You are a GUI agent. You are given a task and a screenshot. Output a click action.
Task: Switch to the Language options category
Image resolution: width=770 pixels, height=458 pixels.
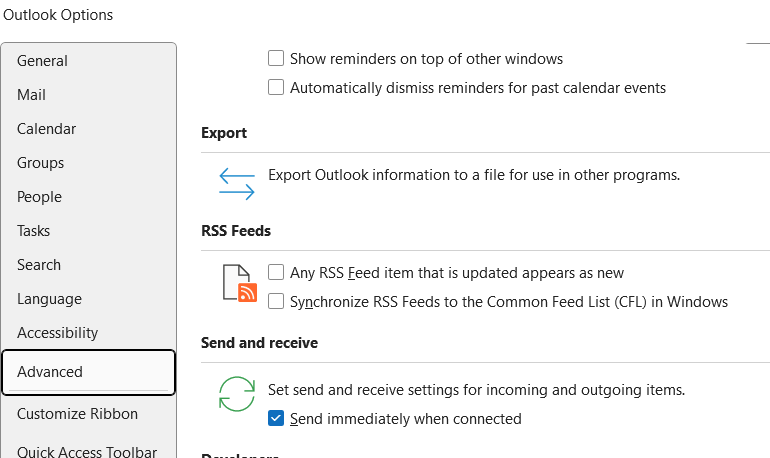pyautogui.click(x=88, y=298)
